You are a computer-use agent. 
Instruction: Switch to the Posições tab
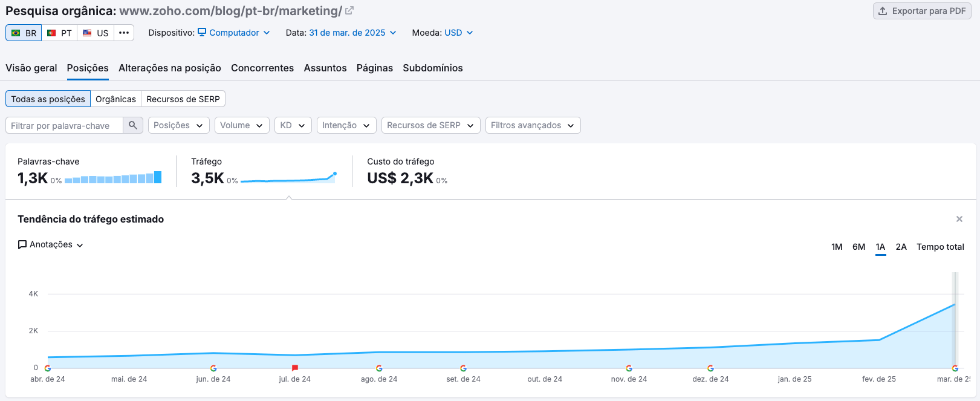pos(88,68)
